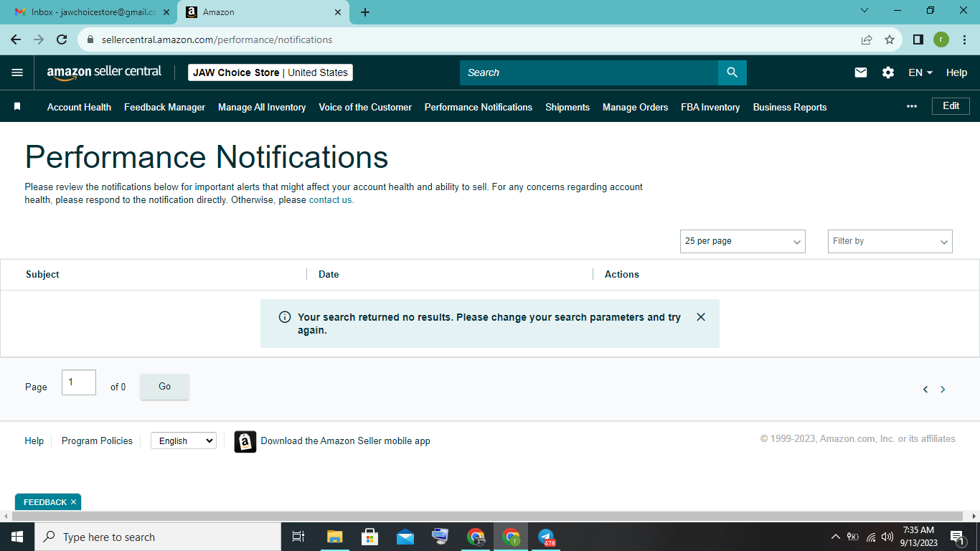Open the Windows Start menu

tap(17, 537)
